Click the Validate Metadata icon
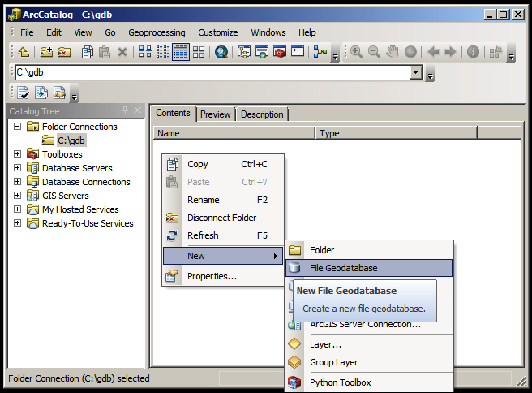The height and width of the screenshot is (393, 532). pos(24,93)
